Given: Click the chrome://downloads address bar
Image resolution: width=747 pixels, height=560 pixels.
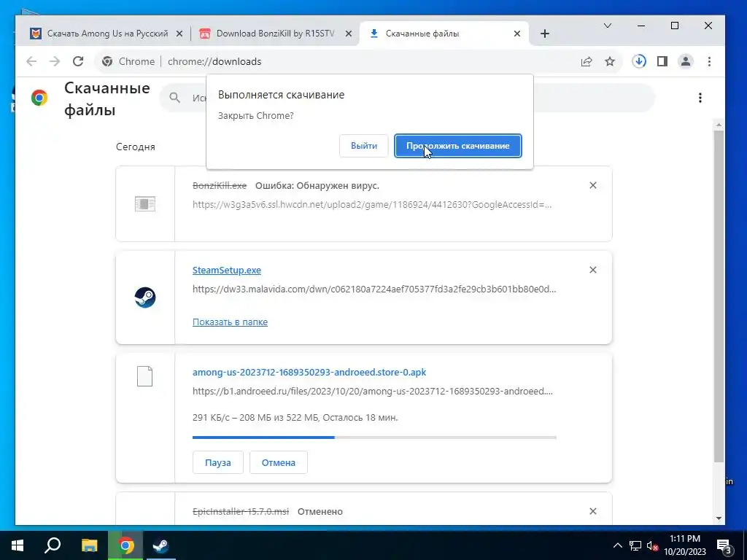Looking at the screenshot, I should [357, 61].
